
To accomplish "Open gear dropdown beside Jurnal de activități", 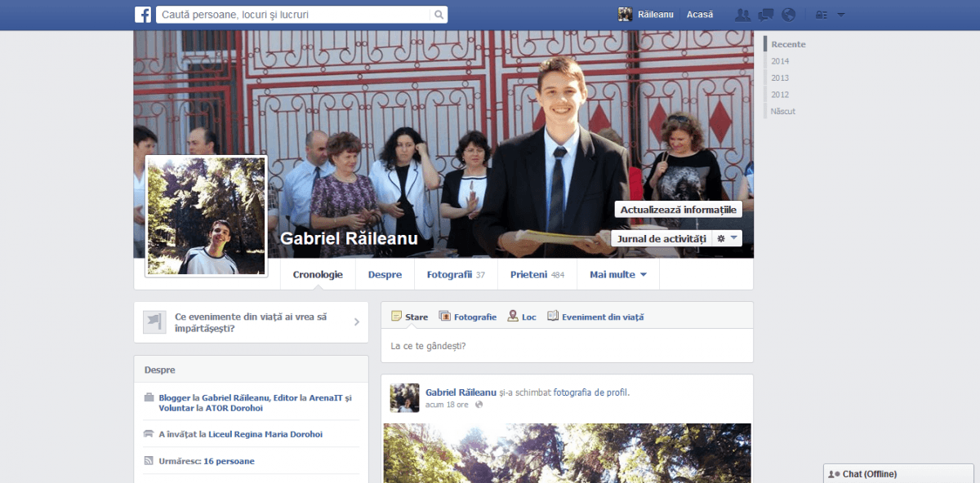I will (x=726, y=238).
